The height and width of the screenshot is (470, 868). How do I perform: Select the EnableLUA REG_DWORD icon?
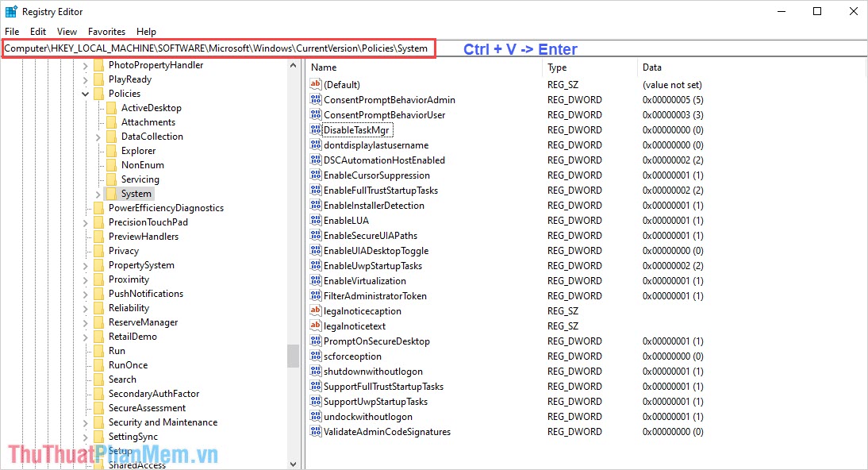point(314,220)
